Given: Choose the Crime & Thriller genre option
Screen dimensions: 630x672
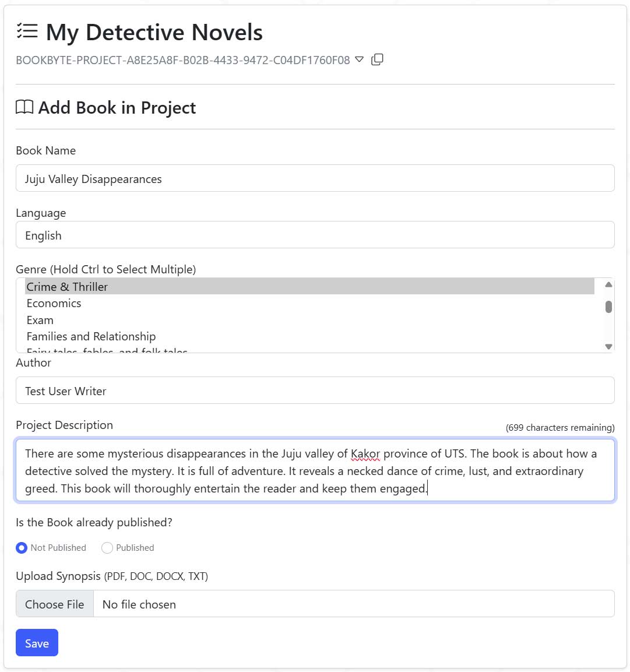Looking at the screenshot, I should pyautogui.click(x=67, y=287).
